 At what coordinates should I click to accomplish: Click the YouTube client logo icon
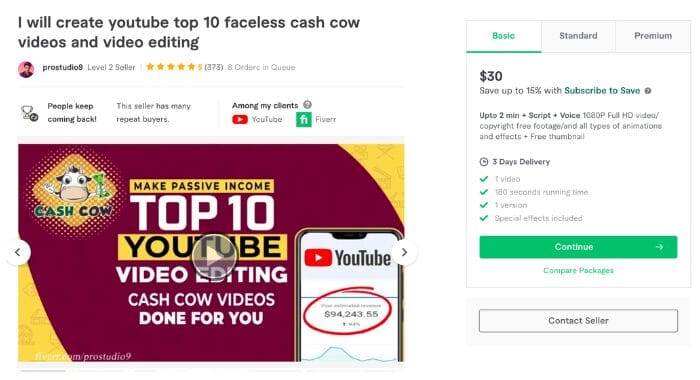point(240,119)
